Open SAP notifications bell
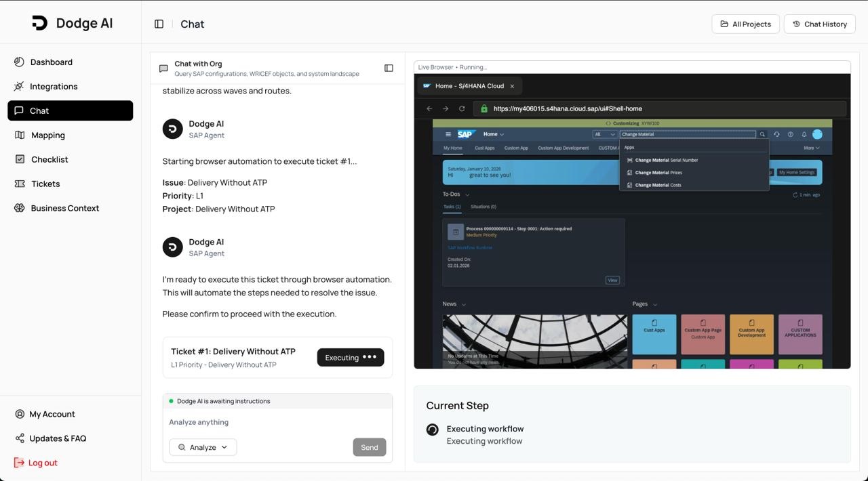This screenshot has width=868, height=481. 804,134
